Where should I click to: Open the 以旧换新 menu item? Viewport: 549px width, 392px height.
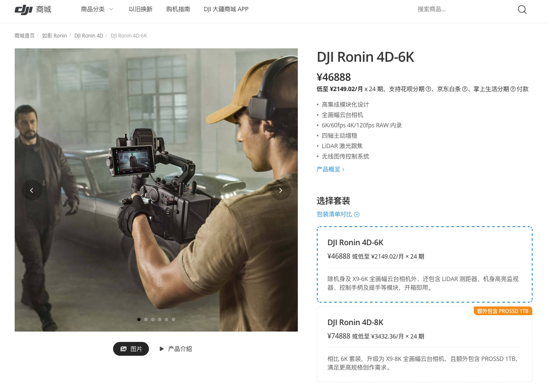pos(141,9)
